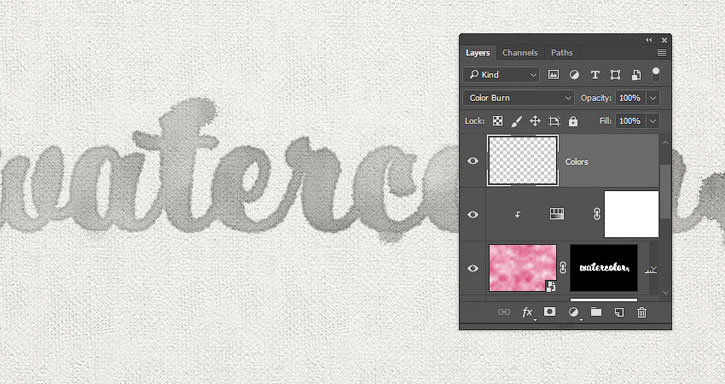Click the smart filter indicator on texture layer

click(x=651, y=270)
